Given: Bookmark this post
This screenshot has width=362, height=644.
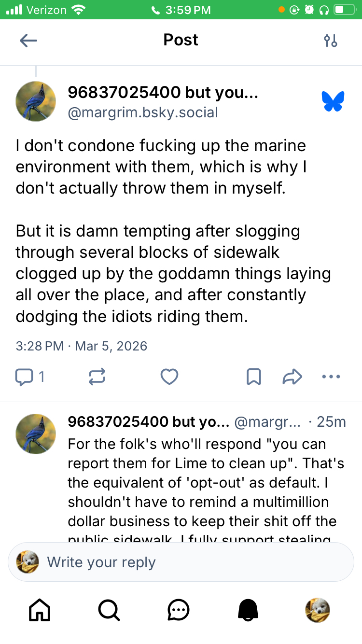Looking at the screenshot, I should click(254, 377).
